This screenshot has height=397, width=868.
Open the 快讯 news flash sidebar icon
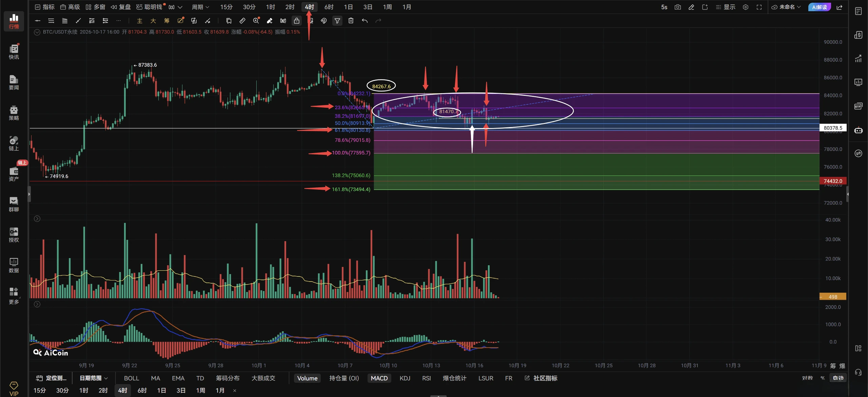[x=14, y=51]
